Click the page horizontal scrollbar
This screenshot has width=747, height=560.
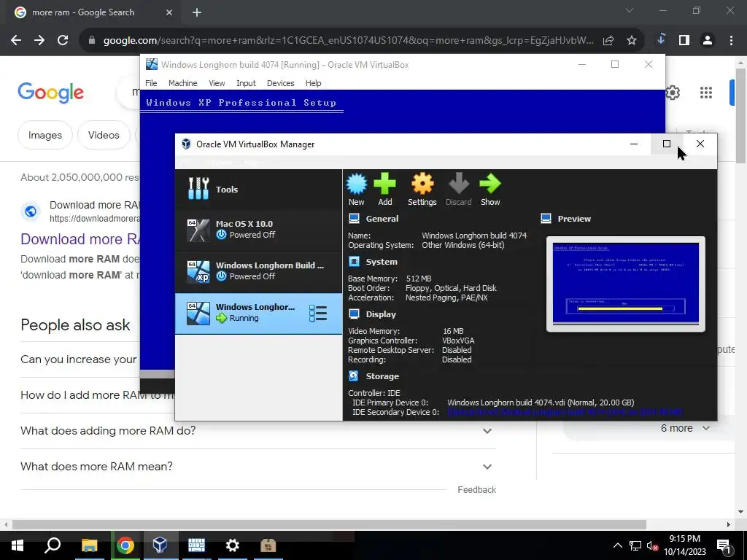(329, 524)
